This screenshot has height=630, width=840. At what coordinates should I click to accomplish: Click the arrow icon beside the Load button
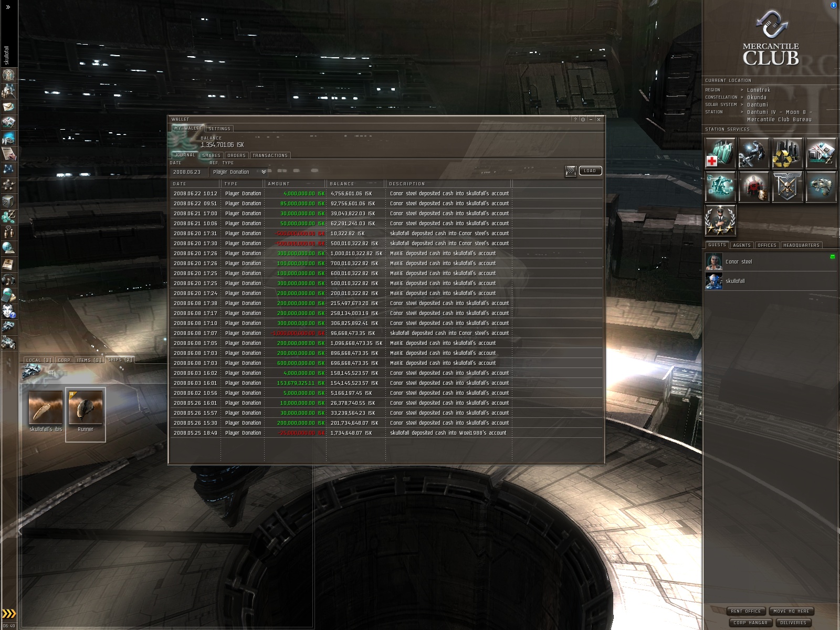pyautogui.click(x=570, y=171)
